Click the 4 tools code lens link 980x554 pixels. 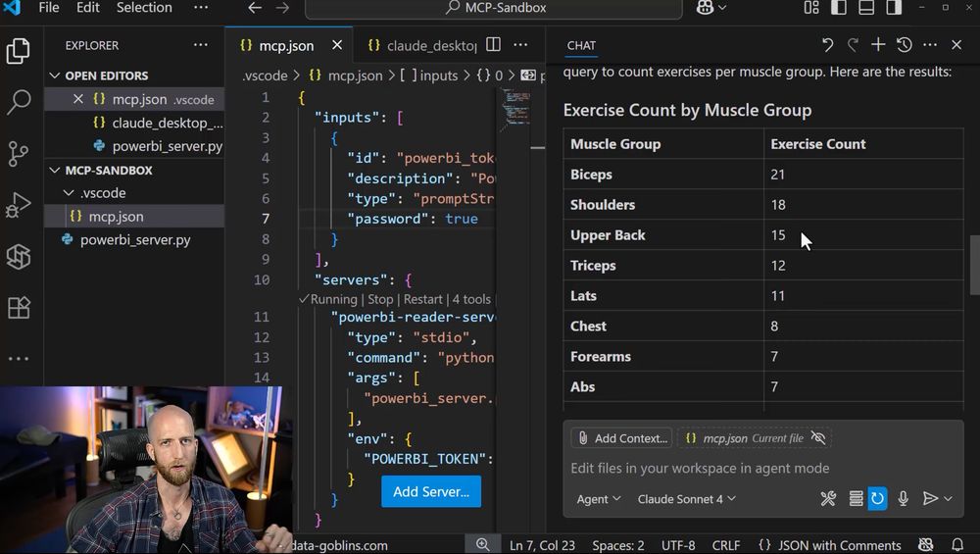coord(471,299)
